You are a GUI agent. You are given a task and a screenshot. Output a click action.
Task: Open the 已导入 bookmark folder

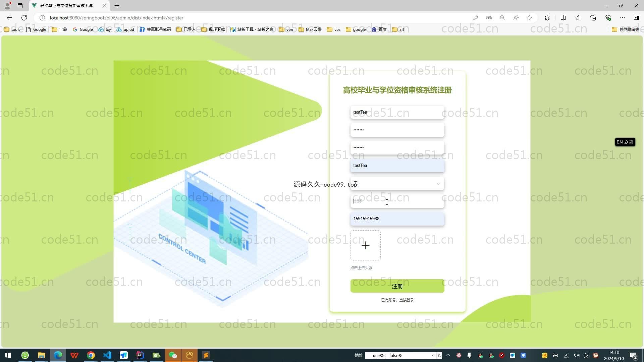pos(186,29)
